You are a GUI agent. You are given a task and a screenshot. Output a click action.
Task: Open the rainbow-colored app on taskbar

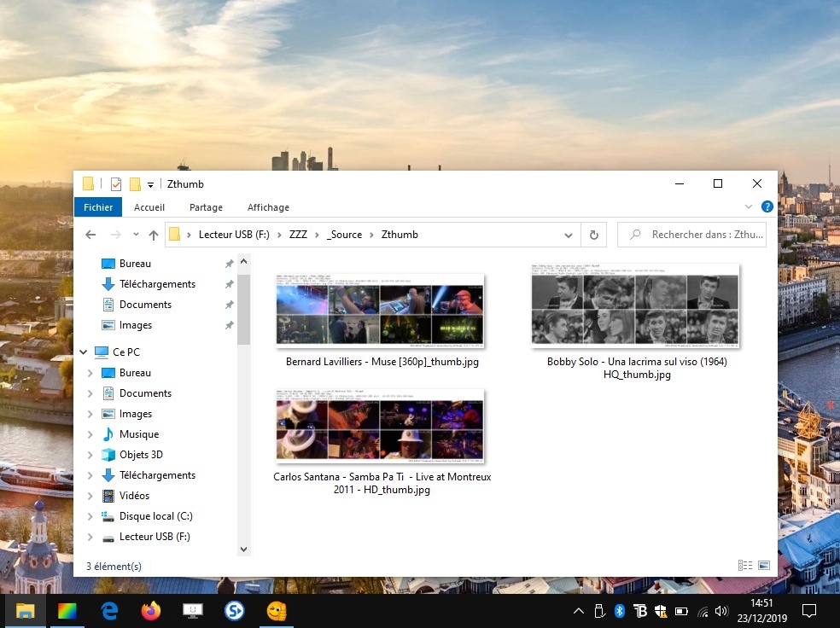pos(67,610)
